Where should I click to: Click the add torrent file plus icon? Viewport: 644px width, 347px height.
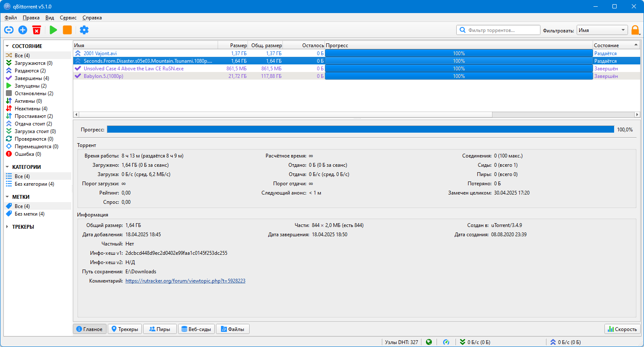(x=23, y=30)
